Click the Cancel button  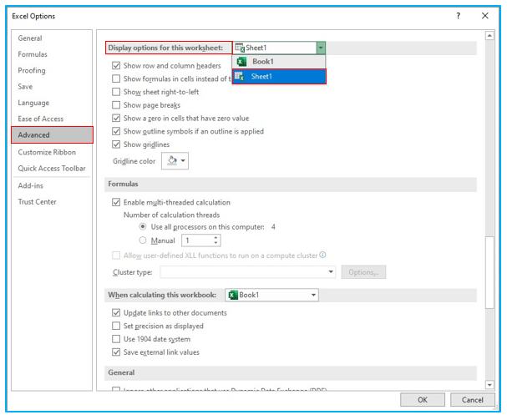tap(473, 400)
